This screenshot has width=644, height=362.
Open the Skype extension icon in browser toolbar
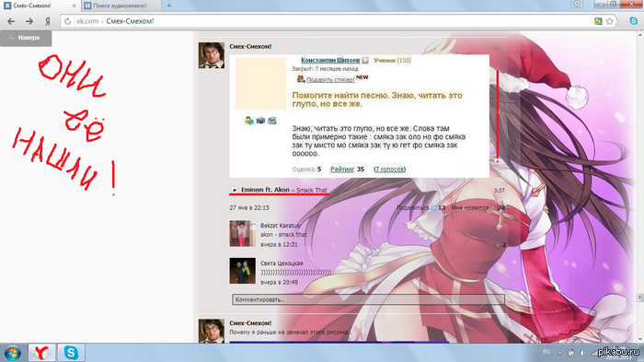[x=634, y=20]
